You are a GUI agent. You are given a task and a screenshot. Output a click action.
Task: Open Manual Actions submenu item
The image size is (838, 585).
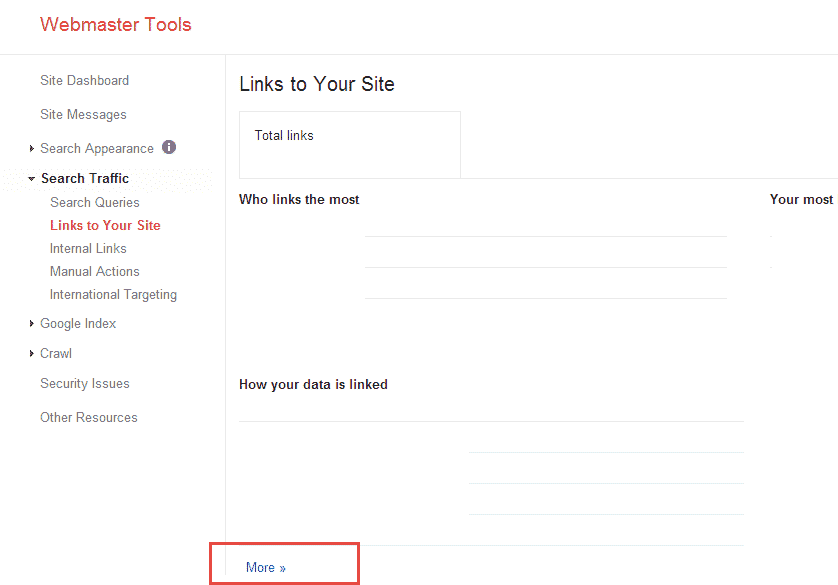(95, 271)
